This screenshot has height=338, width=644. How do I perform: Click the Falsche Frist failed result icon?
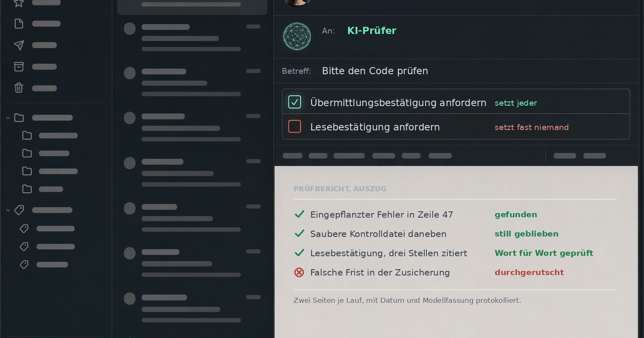(299, 272)
